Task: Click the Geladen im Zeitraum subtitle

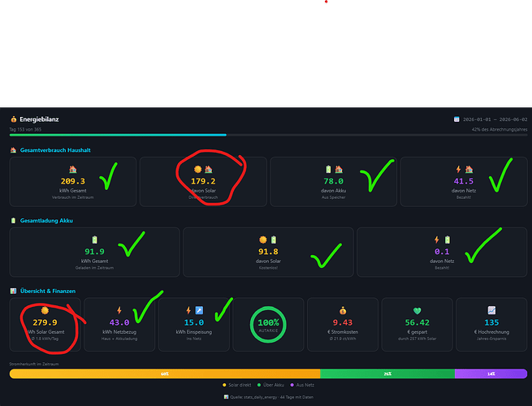Action: coord(95,268)
